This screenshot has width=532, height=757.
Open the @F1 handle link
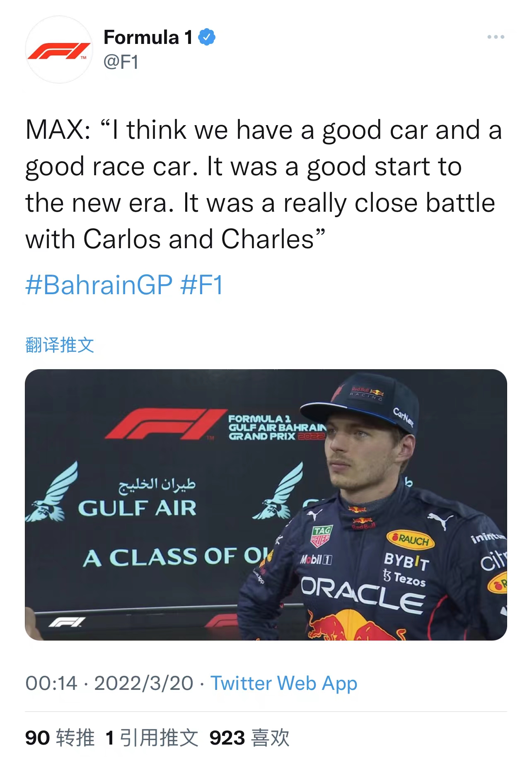pos(121,62)
